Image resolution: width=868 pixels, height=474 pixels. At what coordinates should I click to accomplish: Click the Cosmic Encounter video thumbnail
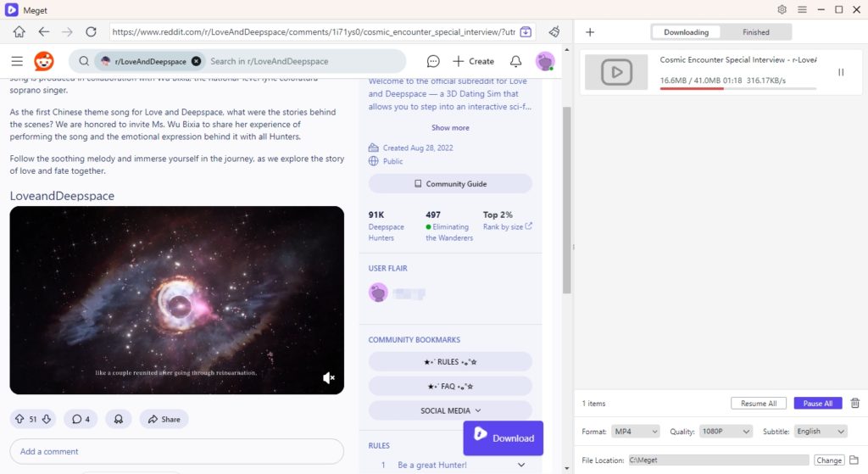click(x=616, y=72)
